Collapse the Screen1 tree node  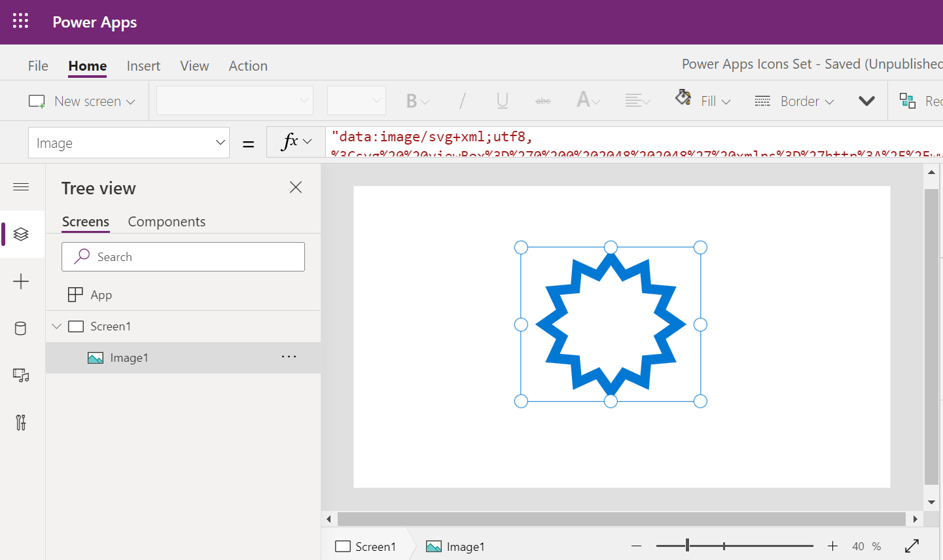point(57,326)
